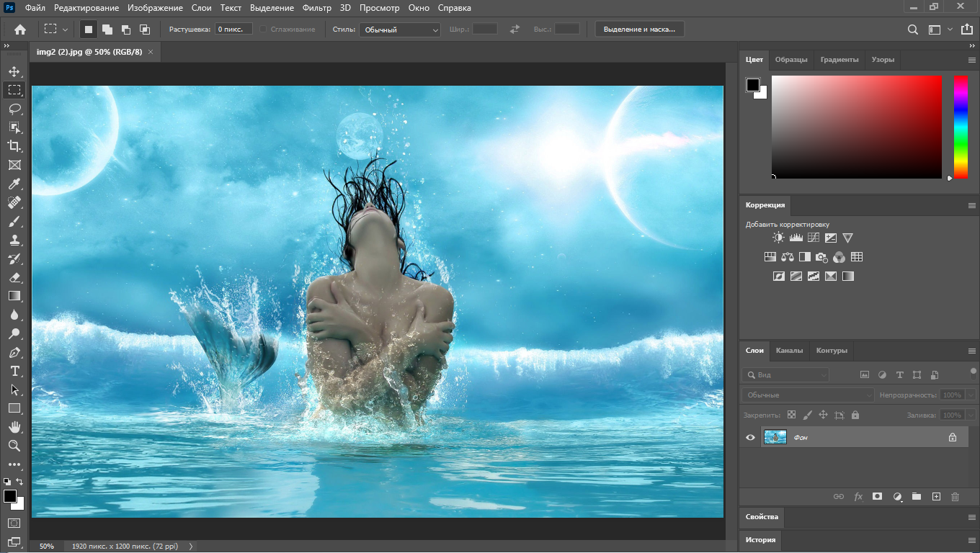
Task: Select the Dodge tool
Action: 14,333
